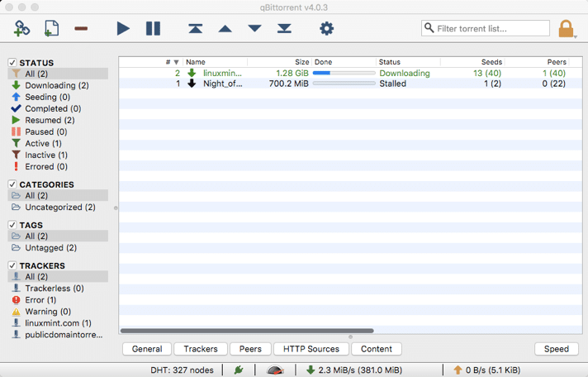This screenshot has width=588, height=377.
Task: Select the Night_of... torrent row
Action: [x=351, y=84]
